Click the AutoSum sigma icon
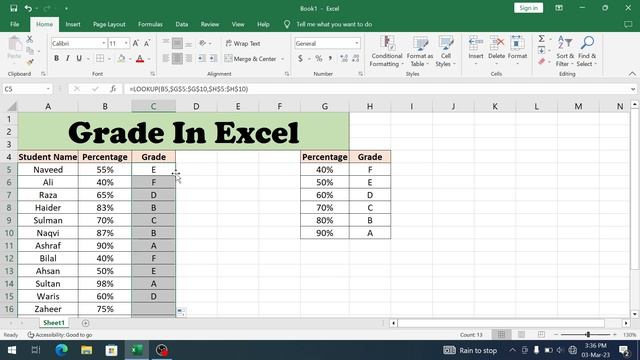Viewport: 640px width, 360px height. pyautogui.click(x=542, y=39)
